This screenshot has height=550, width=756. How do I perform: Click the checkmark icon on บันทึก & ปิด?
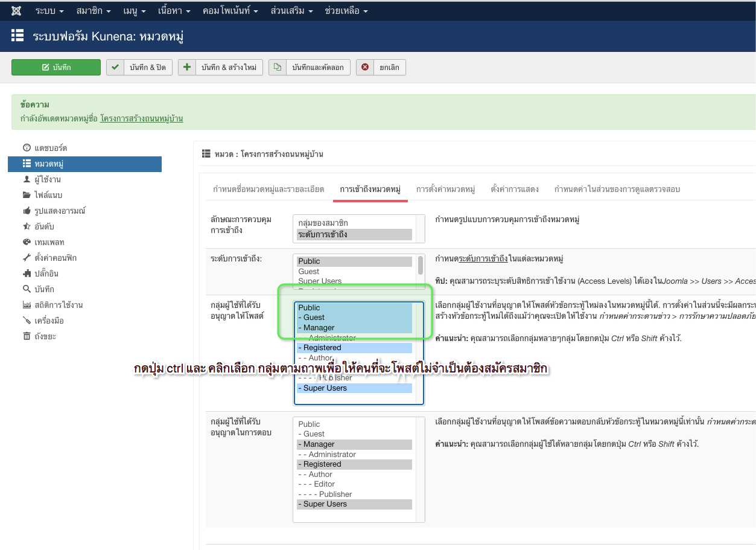115,67
